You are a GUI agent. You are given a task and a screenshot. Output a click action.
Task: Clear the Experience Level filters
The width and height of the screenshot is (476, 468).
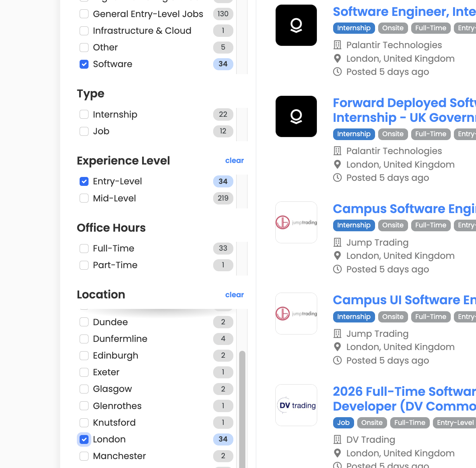(x=235, y=161)
